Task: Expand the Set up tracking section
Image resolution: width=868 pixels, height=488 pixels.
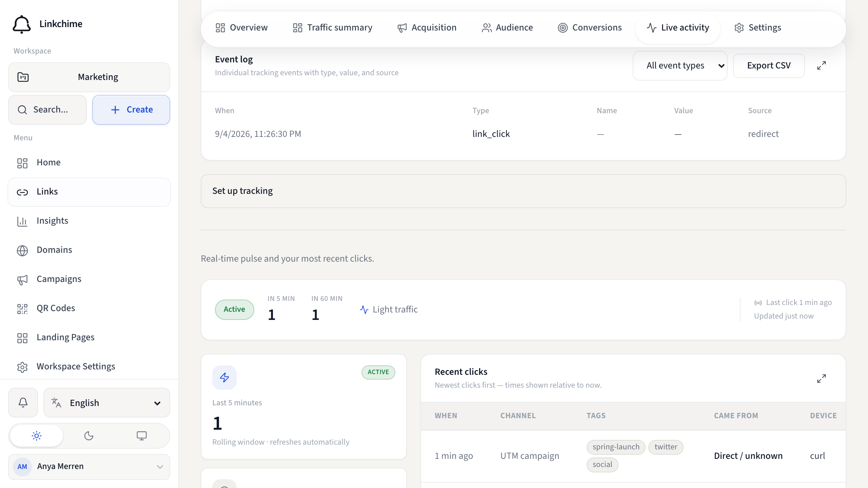Action: pyautogui.click(x=523, y=191)
